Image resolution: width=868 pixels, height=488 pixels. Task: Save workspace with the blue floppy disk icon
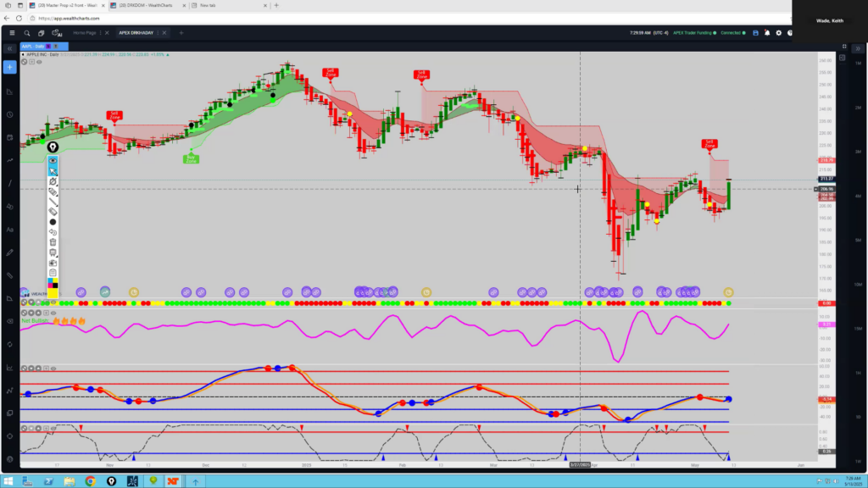point(755,33)
